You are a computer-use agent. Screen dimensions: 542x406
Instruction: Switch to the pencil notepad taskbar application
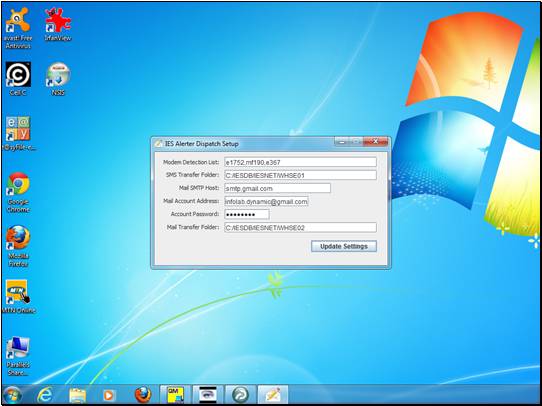tap(273, 395)
